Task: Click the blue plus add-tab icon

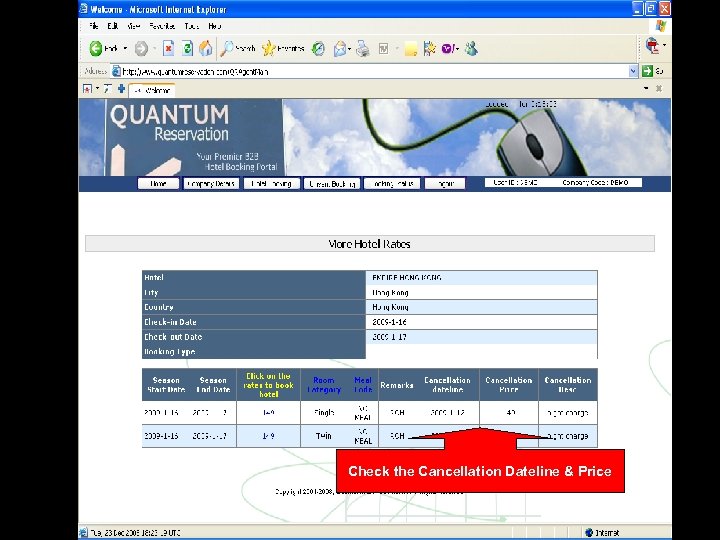Action: [121, 89]
